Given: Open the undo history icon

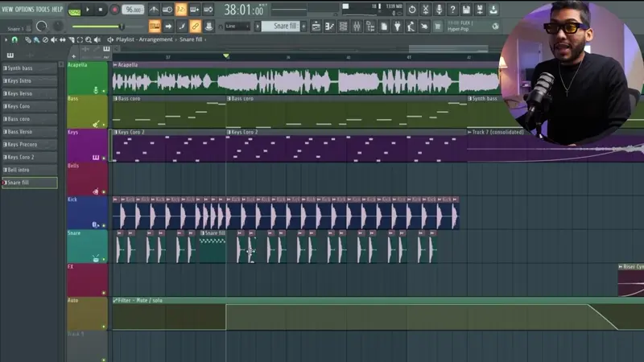Looking at the screenshot, I should click(x=412, y=9).
